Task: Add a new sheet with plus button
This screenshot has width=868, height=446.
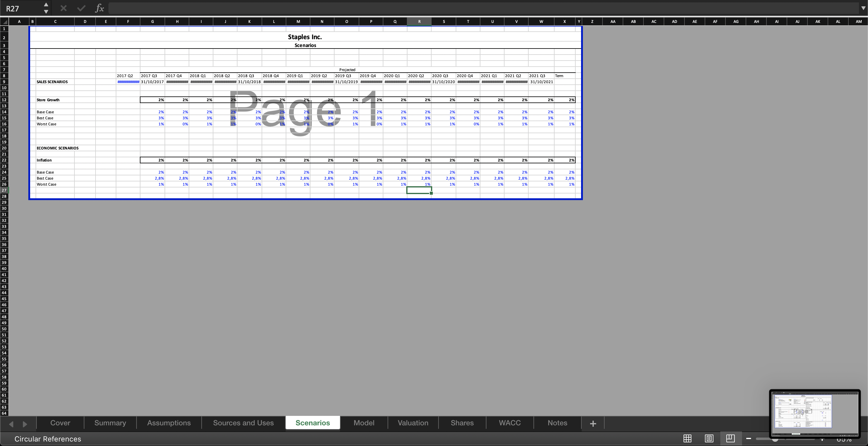Action: pyautogui.click(x=593, y=423)
